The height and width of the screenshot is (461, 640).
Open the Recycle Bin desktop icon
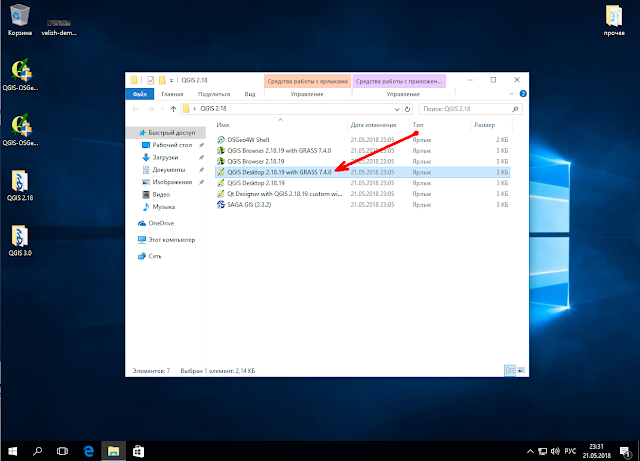(x=20, y=20)
